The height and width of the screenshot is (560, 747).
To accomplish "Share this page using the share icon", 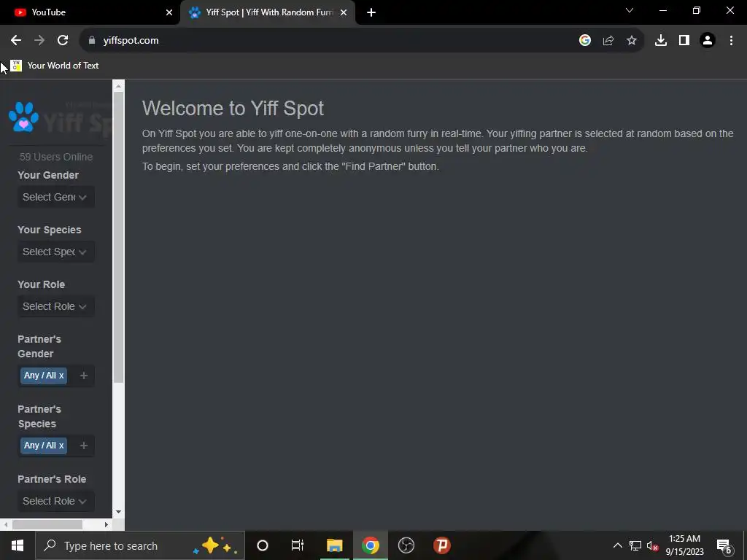I will click(x=608, y=41).
